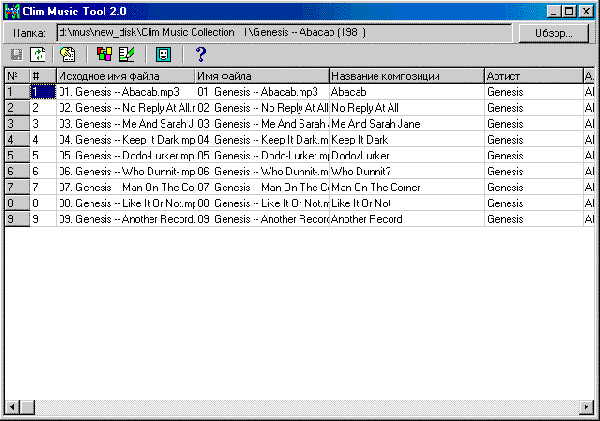Click the smiley face toolbar icon
The width and height of the screenshot is (600, 421).
(x=164, y=54)
